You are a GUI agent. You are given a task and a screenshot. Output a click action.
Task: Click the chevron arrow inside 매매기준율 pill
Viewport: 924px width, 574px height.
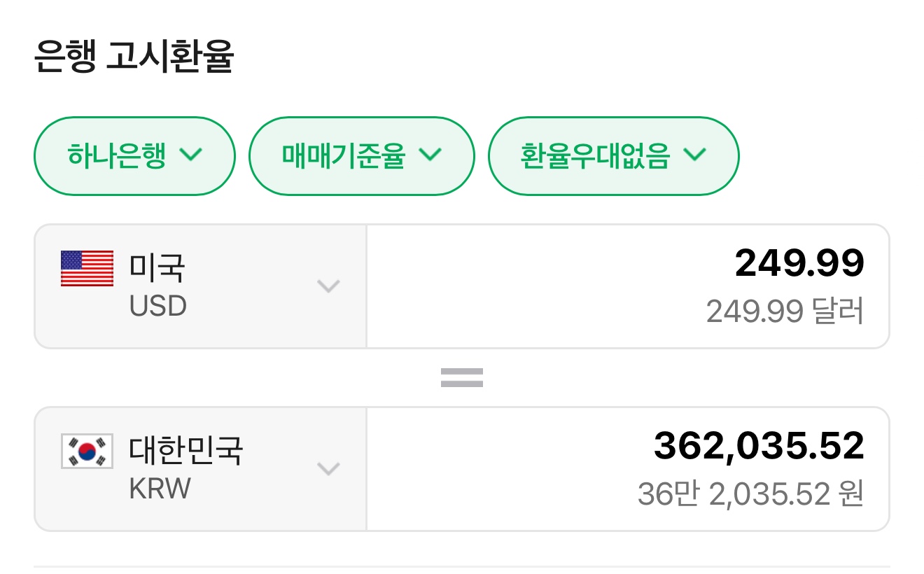(x=430, y=155)
